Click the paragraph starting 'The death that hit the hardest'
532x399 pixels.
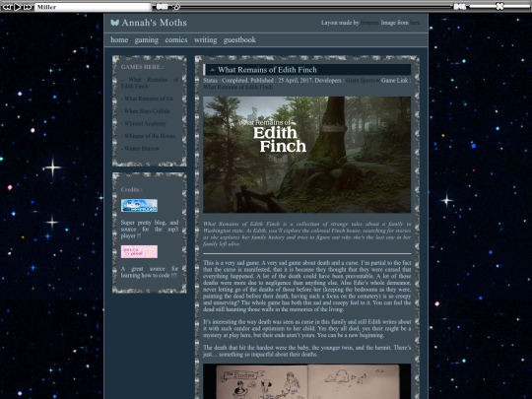point(306,351)
